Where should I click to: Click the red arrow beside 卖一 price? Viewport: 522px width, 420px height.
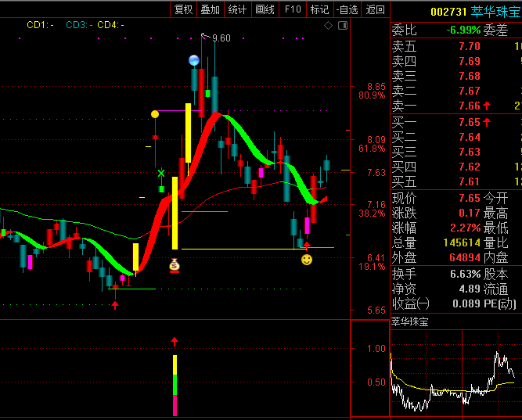point(487,106)
